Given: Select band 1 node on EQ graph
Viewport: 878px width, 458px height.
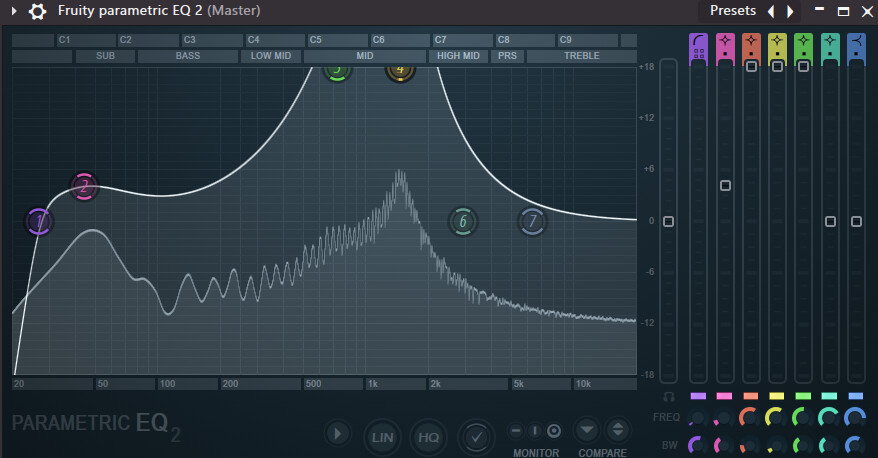Looking at the screenshot, I should pyautogui.click(x=39, y=222).
